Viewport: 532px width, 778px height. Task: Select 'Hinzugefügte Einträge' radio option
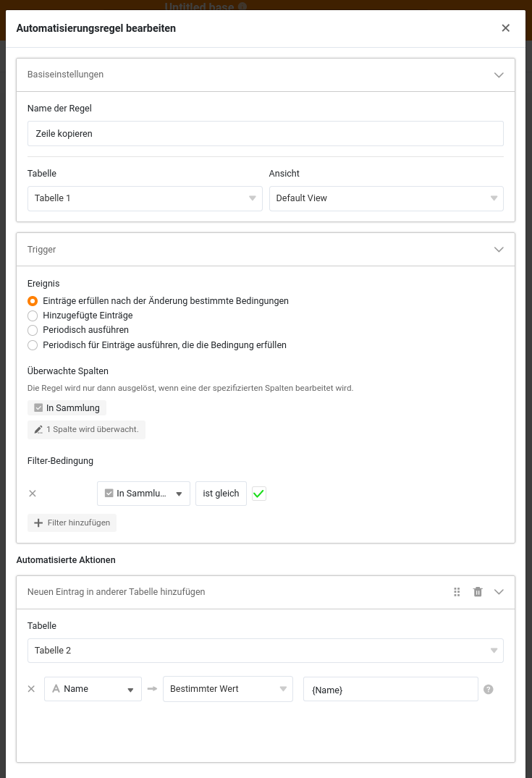32,316
